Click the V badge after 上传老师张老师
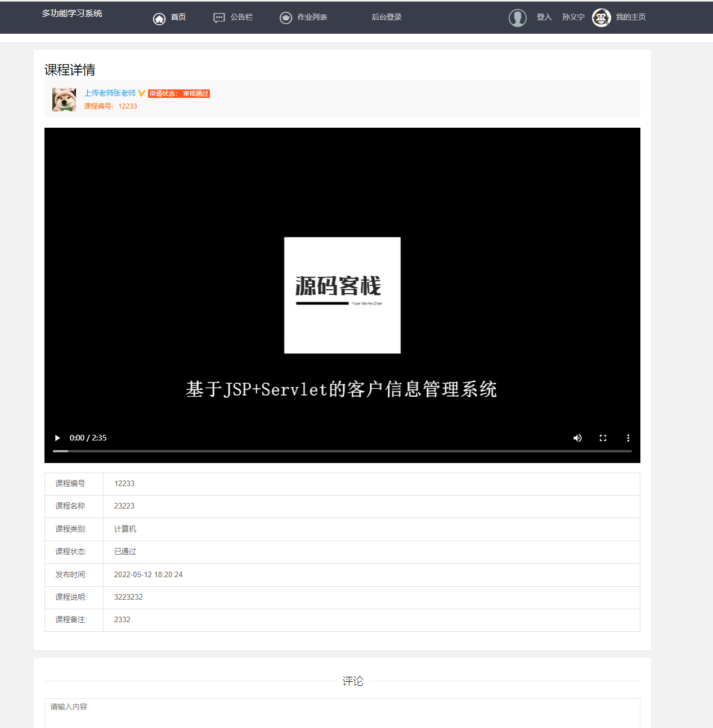This screenshot has width=713, height=728. point(141,93)
